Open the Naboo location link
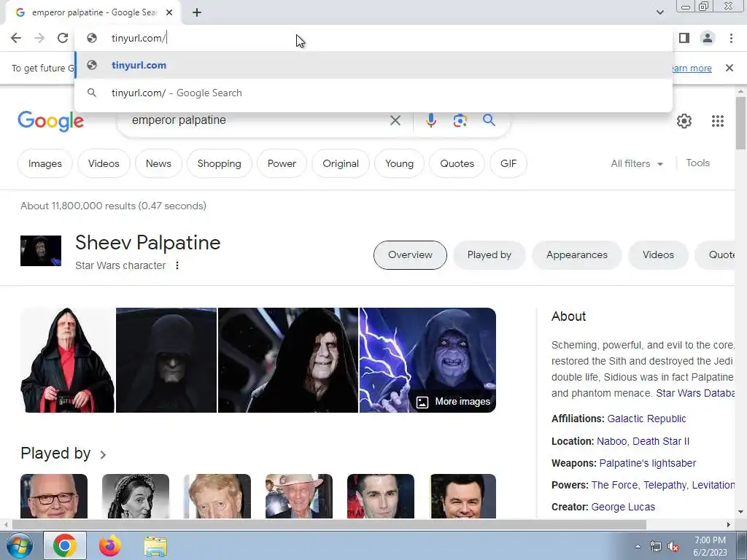The height and width of the screenshot is (560, 747). click(612, 441)
